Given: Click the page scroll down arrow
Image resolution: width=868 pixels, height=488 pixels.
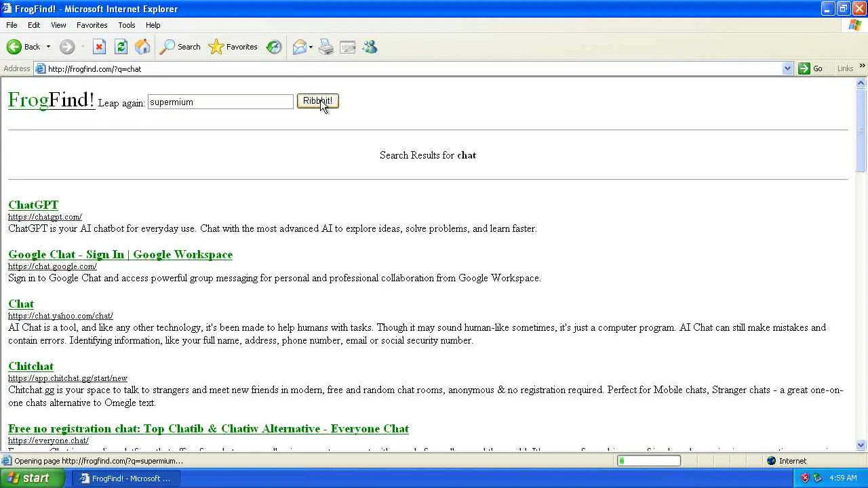Looking at the screenshot, I should point(861,445).
